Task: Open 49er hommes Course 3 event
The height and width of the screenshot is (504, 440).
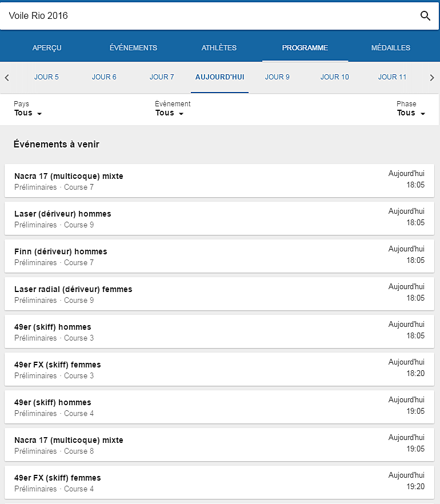Action: pyautogui.click(x=219, y=331)
